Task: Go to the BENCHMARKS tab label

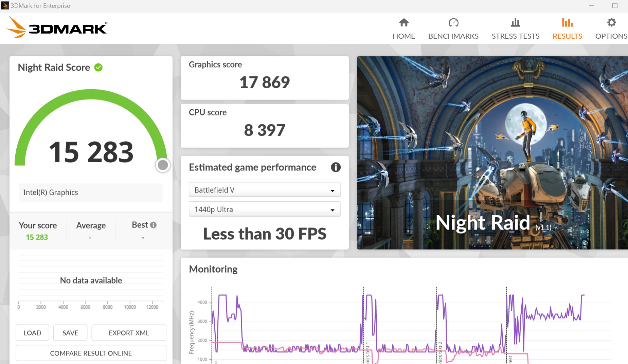Action: click(x=453, y=36)
